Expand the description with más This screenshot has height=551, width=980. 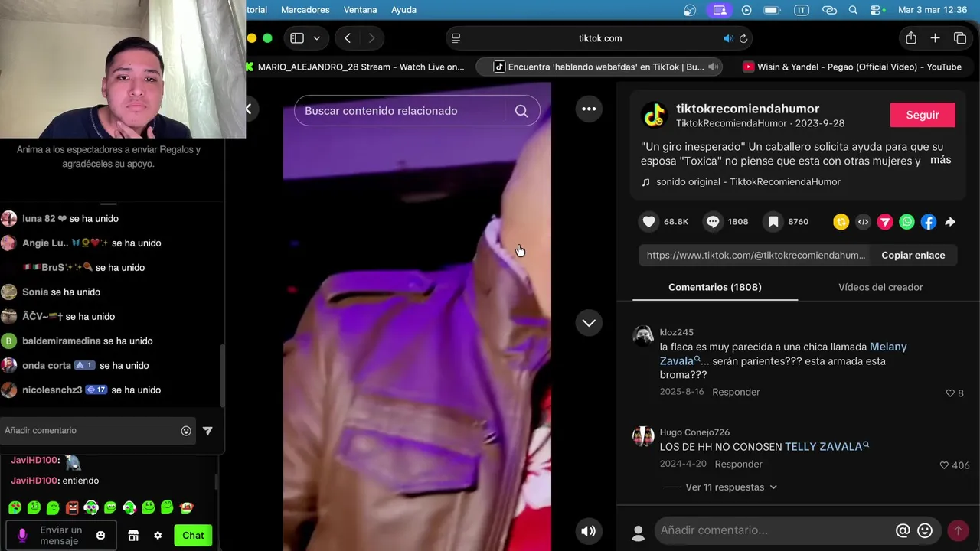(x=940, y=160)
